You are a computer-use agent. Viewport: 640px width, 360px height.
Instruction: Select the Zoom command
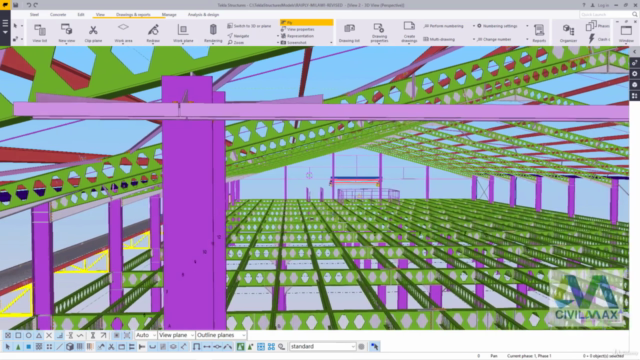click(236, 42)
